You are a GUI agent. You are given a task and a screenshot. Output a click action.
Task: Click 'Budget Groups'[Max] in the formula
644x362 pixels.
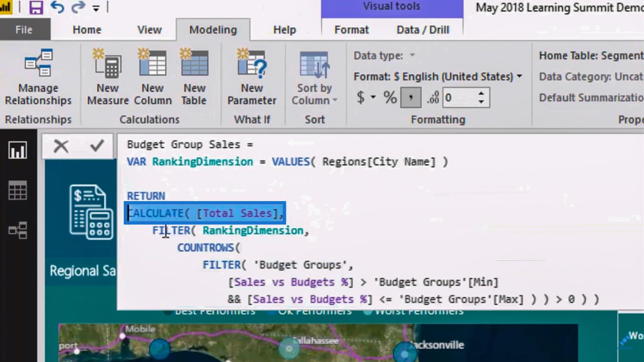(x=461, y=299)
